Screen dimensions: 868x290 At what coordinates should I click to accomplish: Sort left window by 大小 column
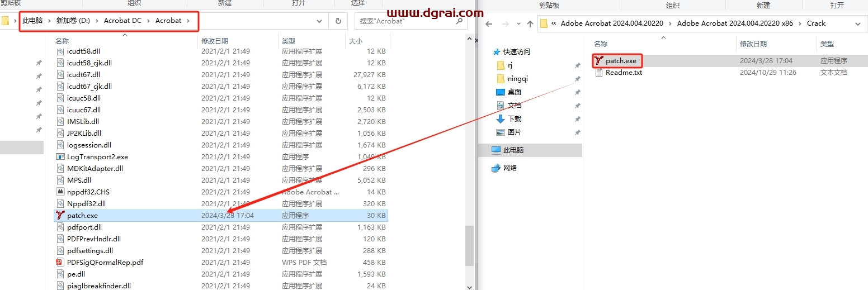coord(356,41)
